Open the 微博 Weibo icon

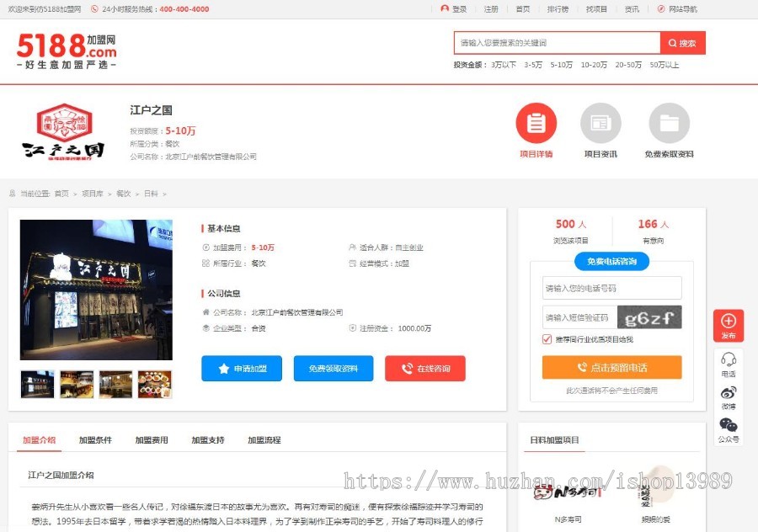pos(728,392)
